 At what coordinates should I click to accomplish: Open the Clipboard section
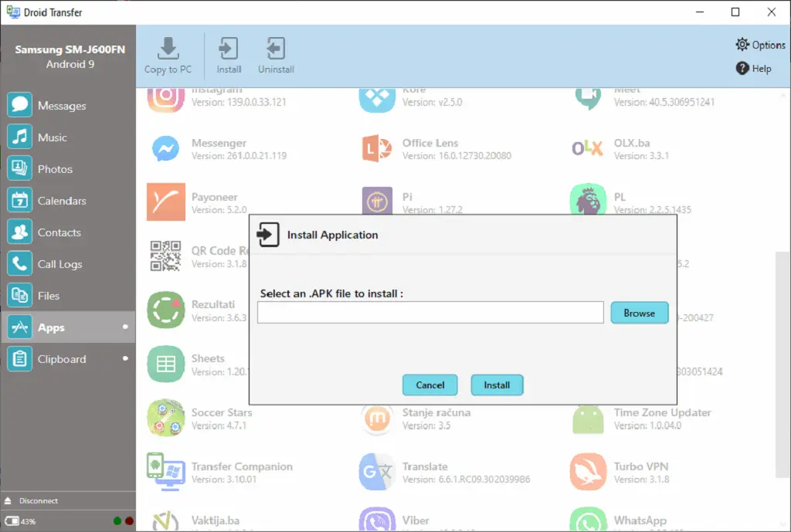coord(62,359)
